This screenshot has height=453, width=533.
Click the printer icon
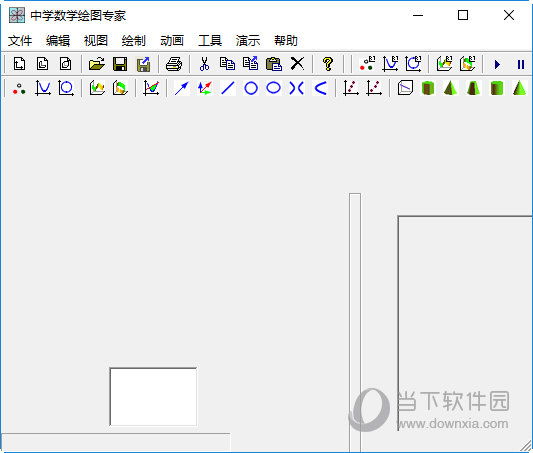174,64
